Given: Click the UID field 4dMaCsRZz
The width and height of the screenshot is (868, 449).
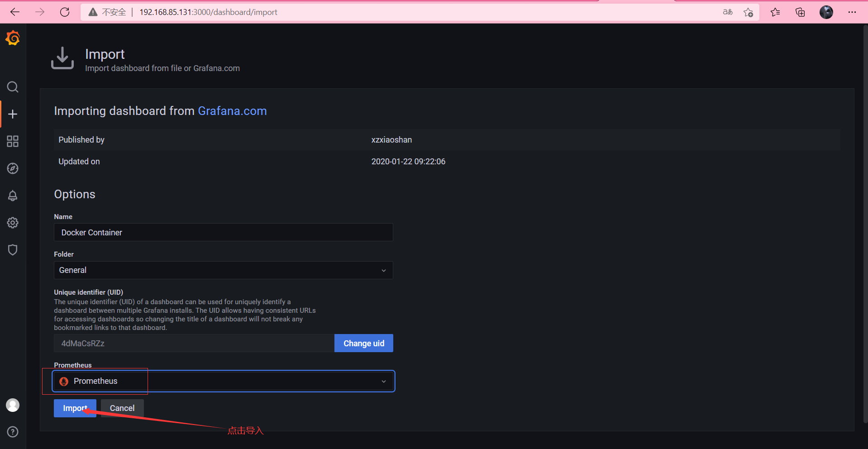Looking at the screenshot, I should click(x=194, y=343).
